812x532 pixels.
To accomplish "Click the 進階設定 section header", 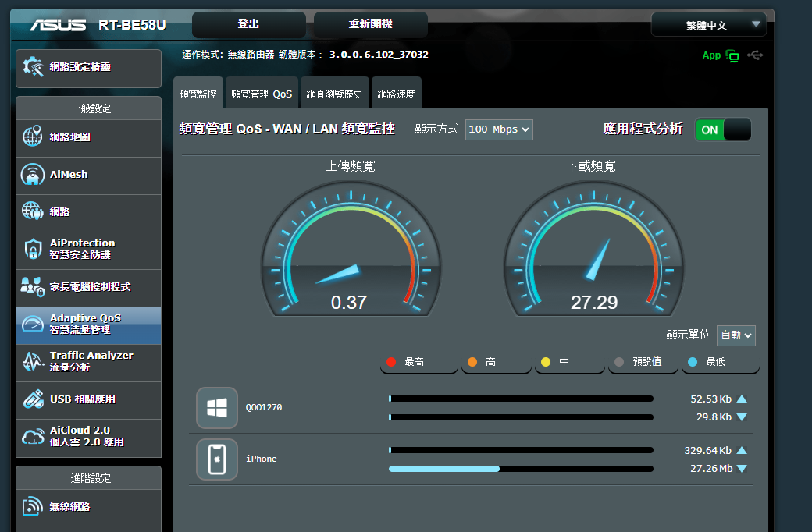I will coord(88,478).
